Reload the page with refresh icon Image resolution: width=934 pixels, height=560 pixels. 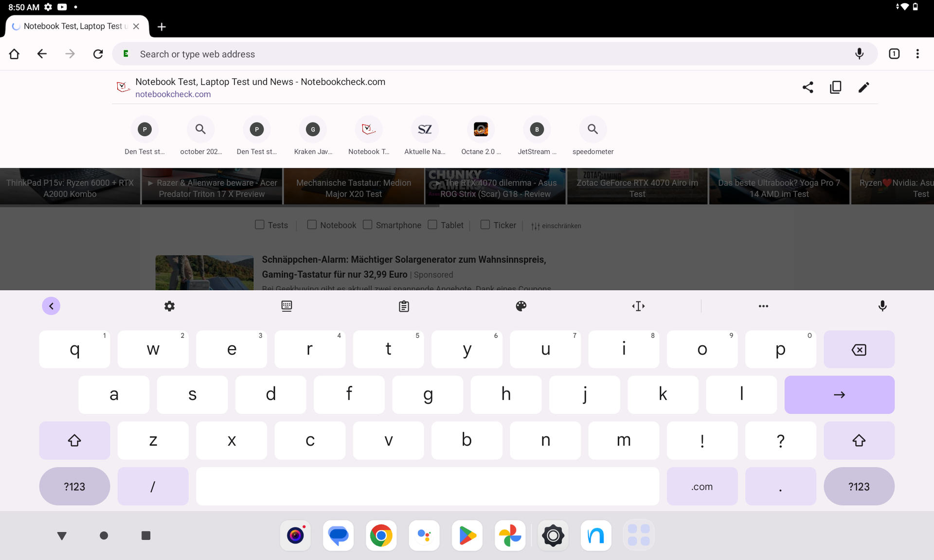(98, 54)
